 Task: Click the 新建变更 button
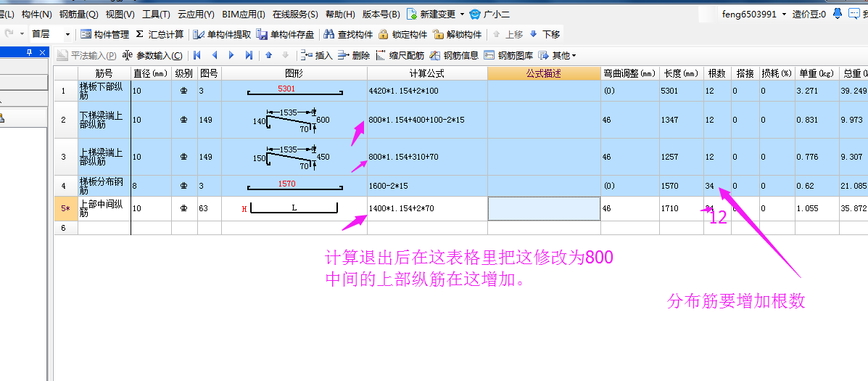(x=431, y=14)
